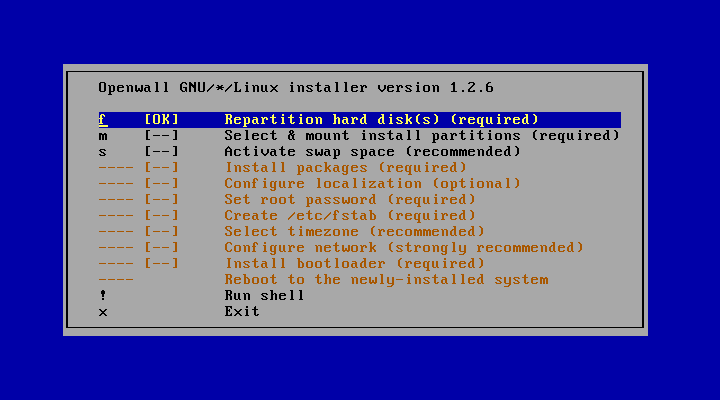Select Set root password entry

tap(349, 200)
